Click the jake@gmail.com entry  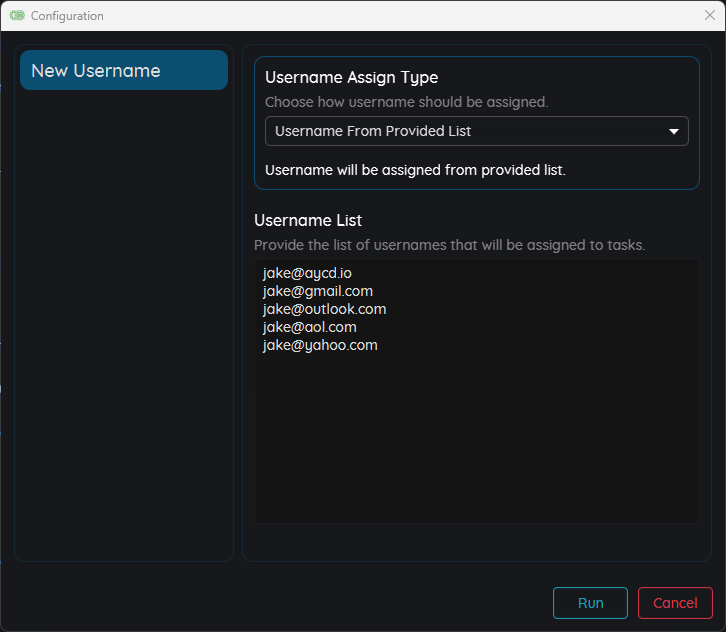(x=317, y=291)
